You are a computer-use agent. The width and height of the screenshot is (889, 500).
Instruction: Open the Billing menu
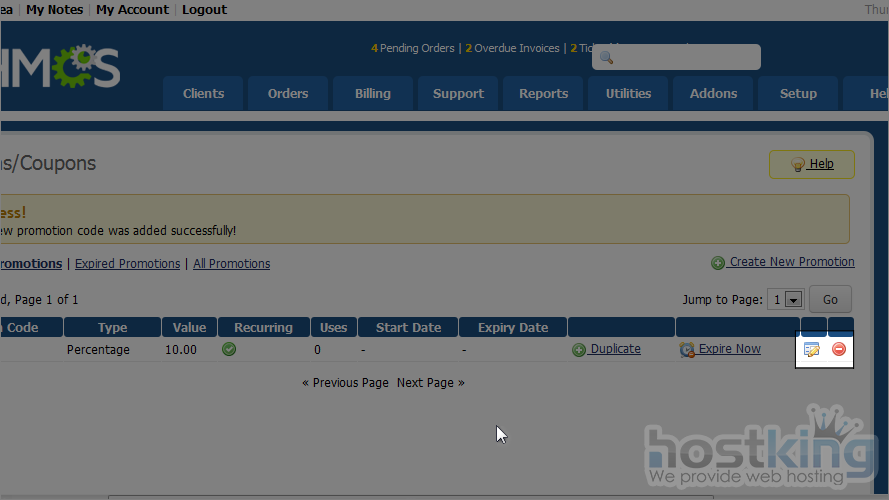(373, 94)
